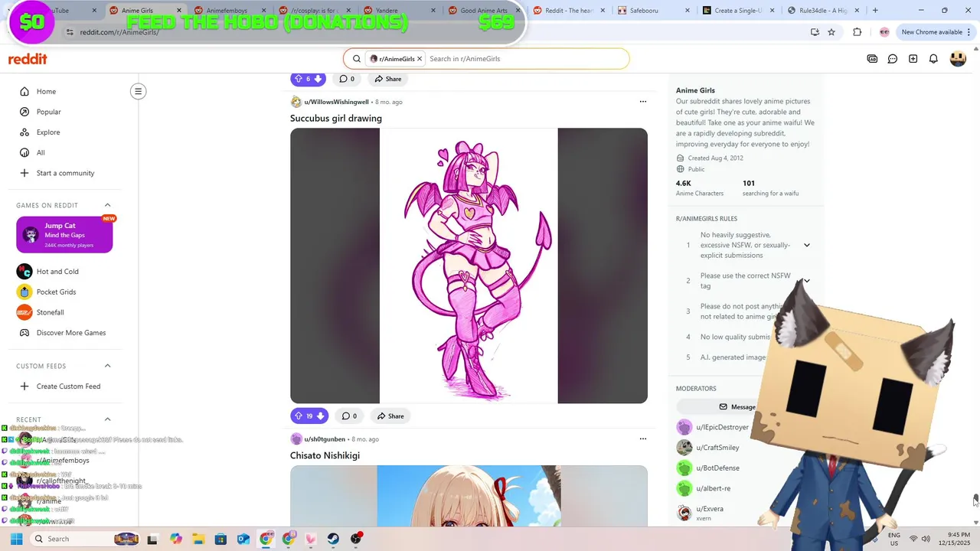
Task: Open the Hot and Cold game
Action: [x=57, y=272]
